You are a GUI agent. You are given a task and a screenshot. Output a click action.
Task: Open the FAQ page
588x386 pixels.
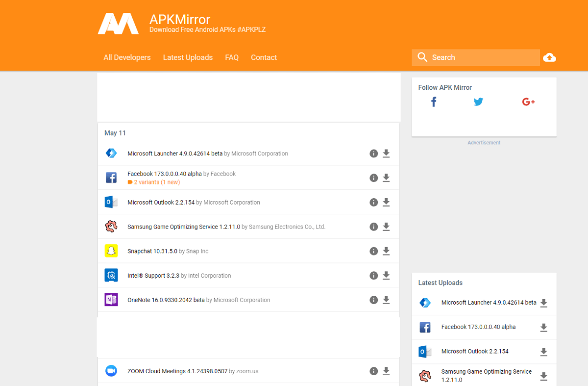point(232,57)
